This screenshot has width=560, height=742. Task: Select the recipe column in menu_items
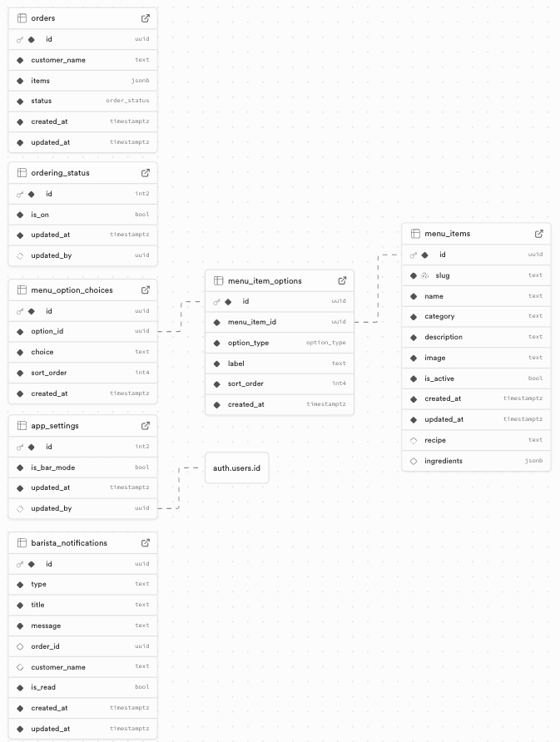click(x=436, y=440)
